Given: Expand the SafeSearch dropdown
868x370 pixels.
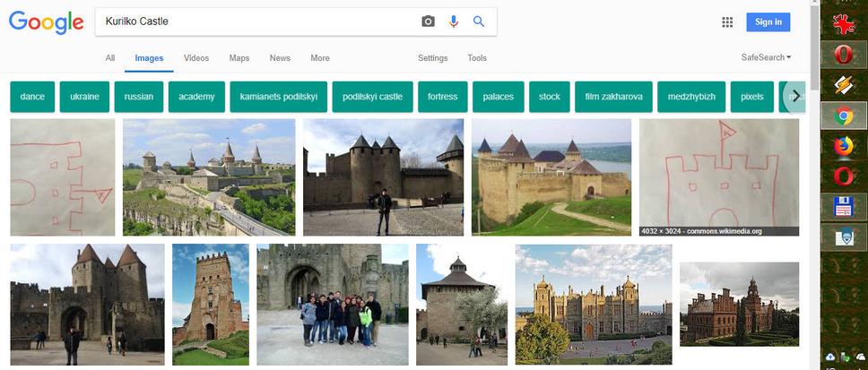Looking at the screenshot, I should (x=766, y=58).
